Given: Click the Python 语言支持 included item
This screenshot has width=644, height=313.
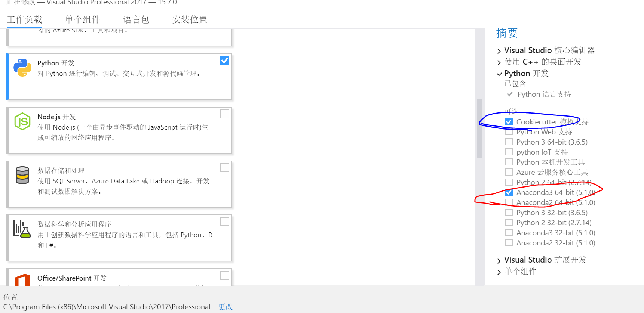Looking at the screenshot, I should 544,94.
